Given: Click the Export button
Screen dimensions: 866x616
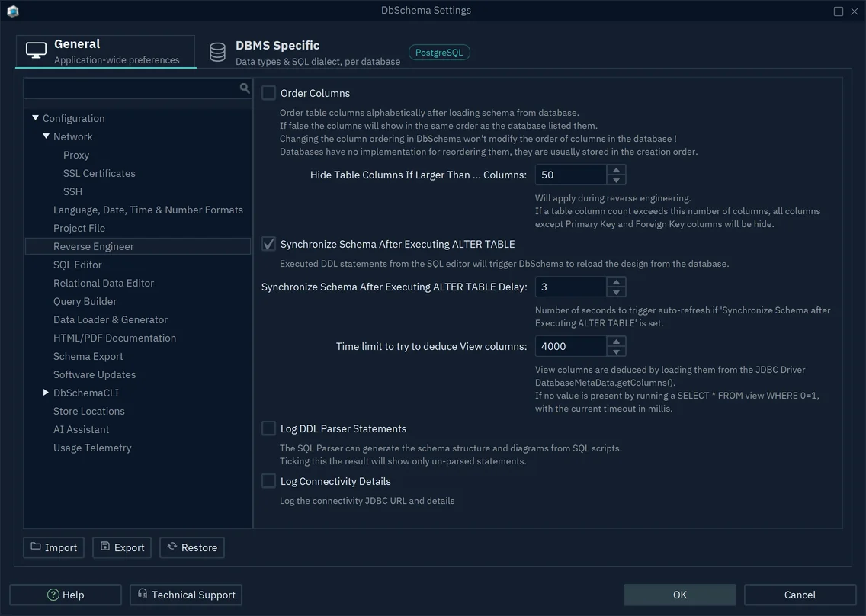Looking at the screenshot, I should click(x=122, y=547).
